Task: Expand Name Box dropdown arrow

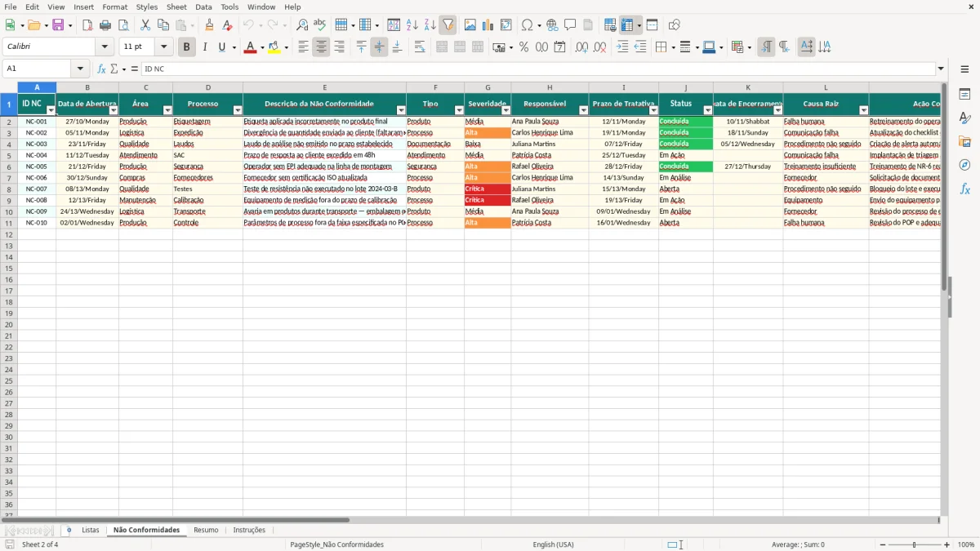Action: click(80, 69)
